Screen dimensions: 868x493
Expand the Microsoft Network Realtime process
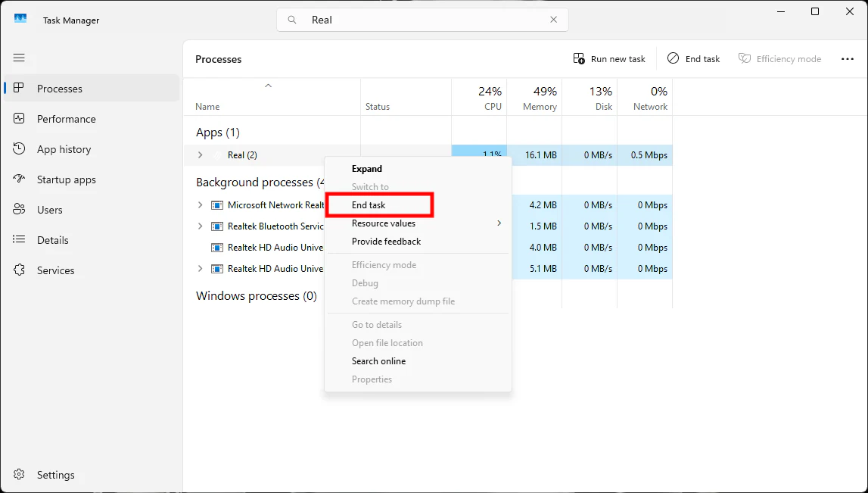(201, 205)
